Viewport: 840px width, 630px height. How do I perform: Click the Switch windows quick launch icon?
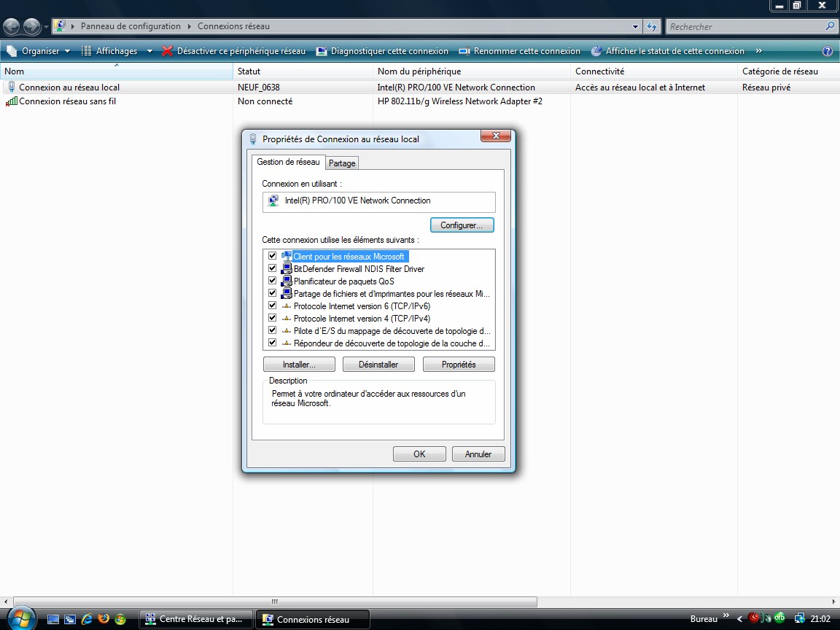pyautogui.click(x=70, y=619)
